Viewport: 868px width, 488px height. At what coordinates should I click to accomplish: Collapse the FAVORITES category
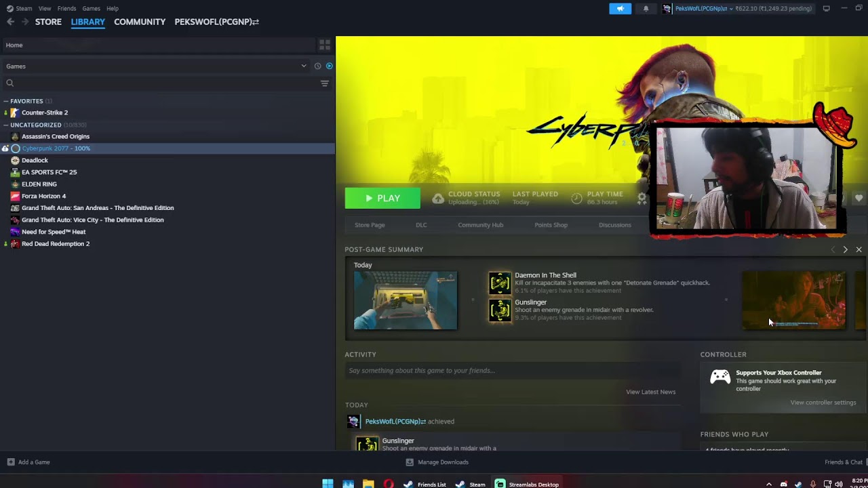click(x=5, y=101)
